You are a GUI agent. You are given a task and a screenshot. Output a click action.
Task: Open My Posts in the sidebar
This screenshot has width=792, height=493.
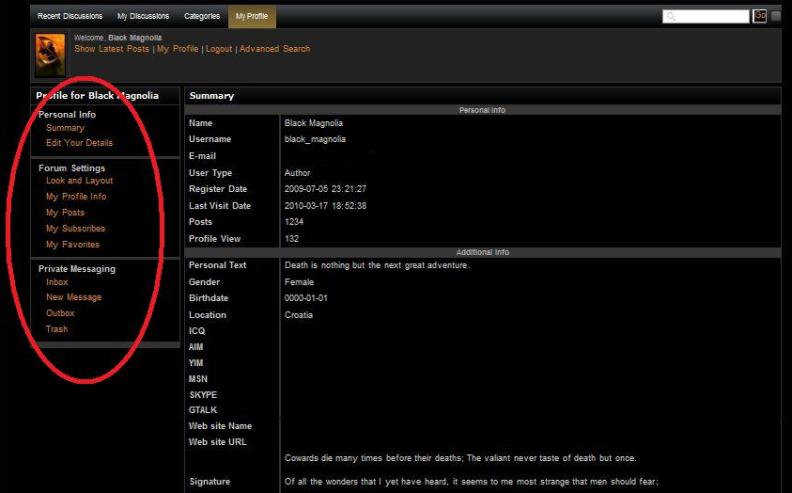[x=65, y=213]
